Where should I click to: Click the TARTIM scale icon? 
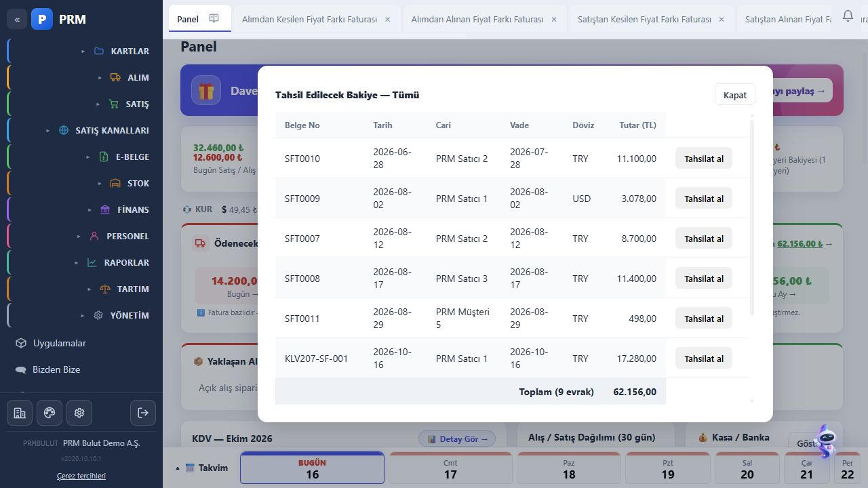pos(104,289)
